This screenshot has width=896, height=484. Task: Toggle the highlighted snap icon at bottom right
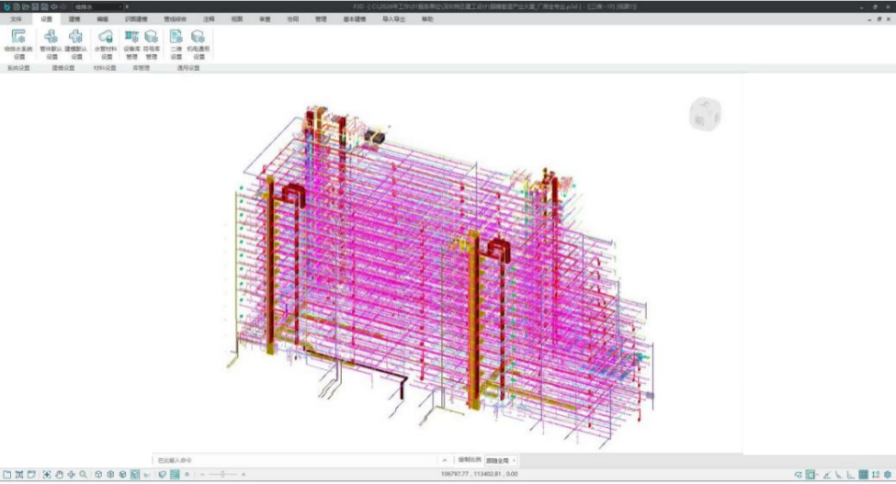[811, 474]
